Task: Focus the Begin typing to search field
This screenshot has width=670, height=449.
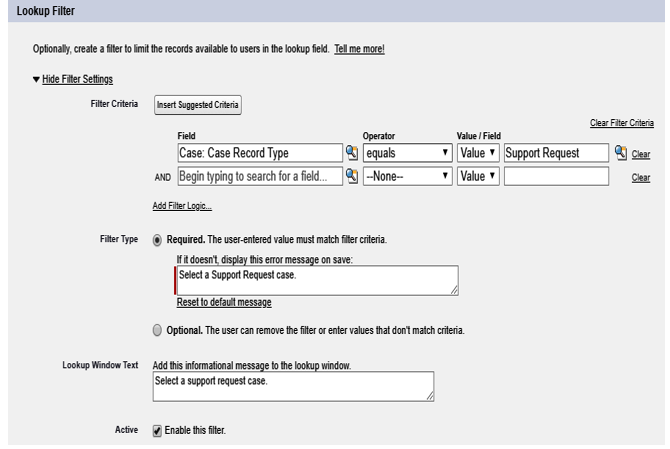Action: coord(260,176)
